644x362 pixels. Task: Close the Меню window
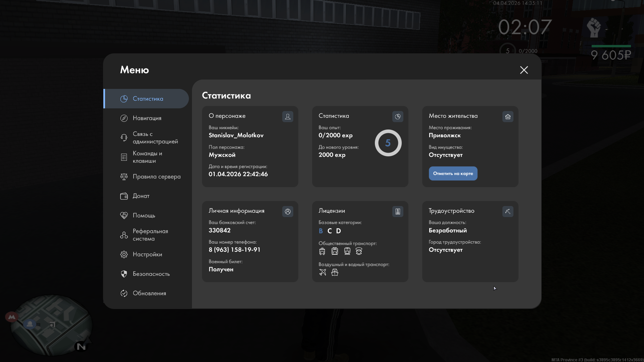point(524,70)
